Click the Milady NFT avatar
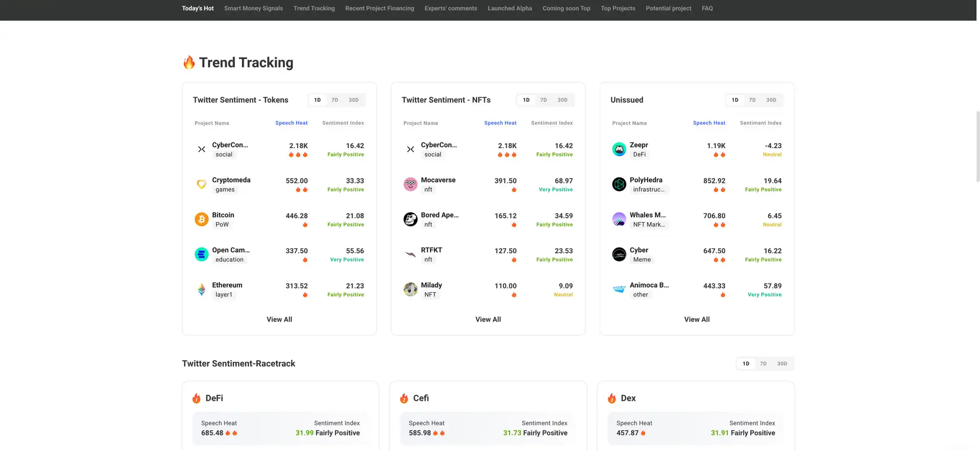Viewport: 980px width, 450px height. [x=410, y=290]
